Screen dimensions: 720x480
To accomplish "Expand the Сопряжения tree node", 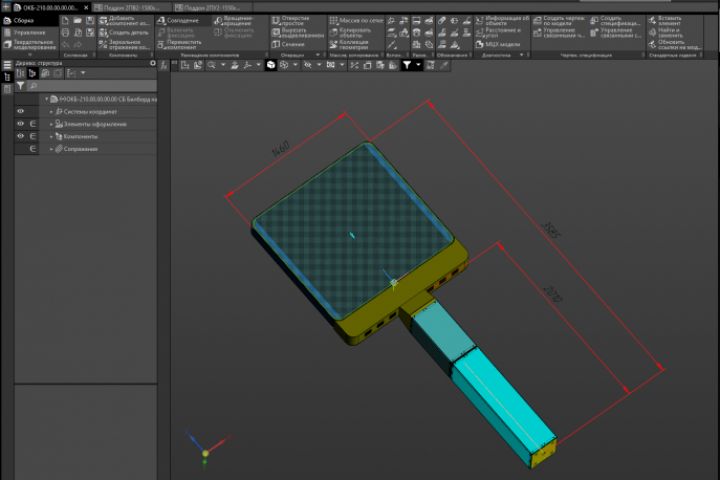I will [x=50, y=149].
